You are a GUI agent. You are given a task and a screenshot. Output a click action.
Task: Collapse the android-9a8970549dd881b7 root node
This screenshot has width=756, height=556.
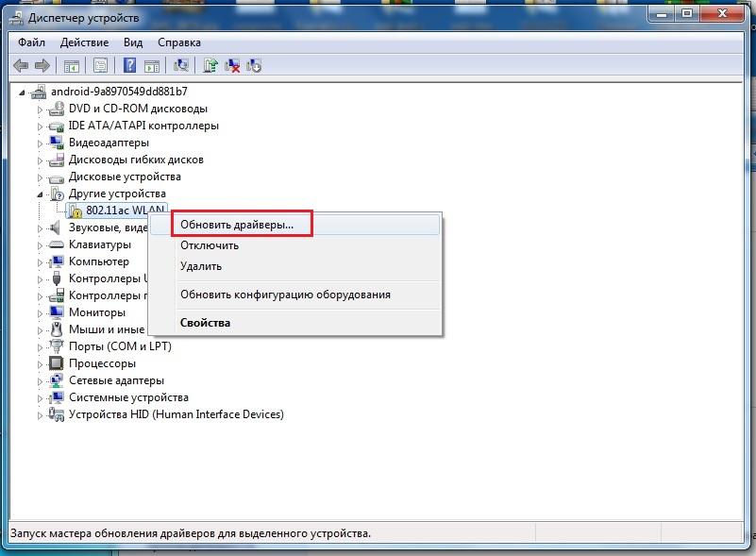(x=22, y=93)
